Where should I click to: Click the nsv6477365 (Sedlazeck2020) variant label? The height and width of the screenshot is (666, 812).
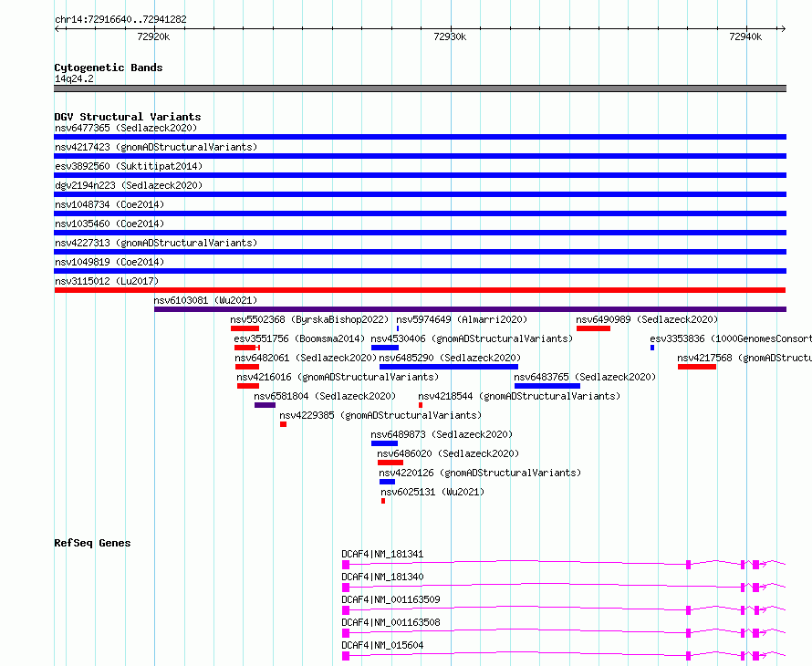tap(126, 128)
